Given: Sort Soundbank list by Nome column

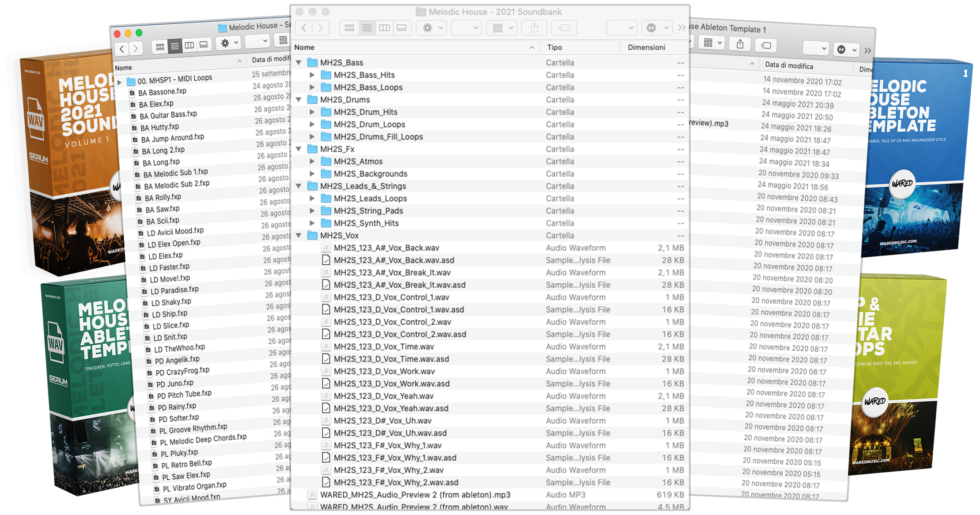Looking at the screenshot, I should [415, 47].
